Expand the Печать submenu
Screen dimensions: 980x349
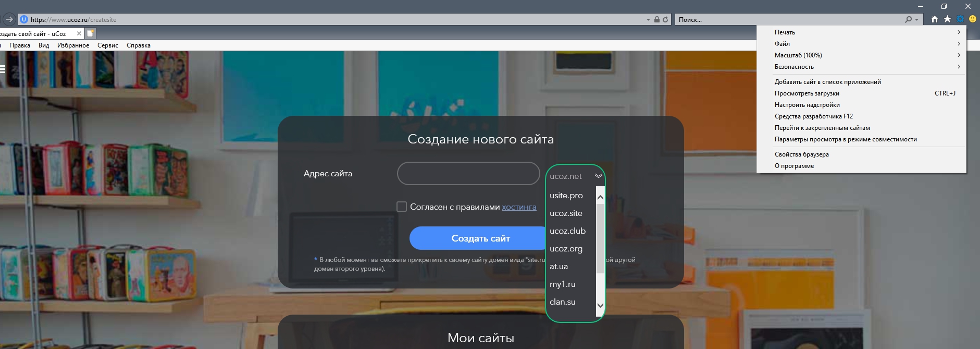[x=959, y=32]
